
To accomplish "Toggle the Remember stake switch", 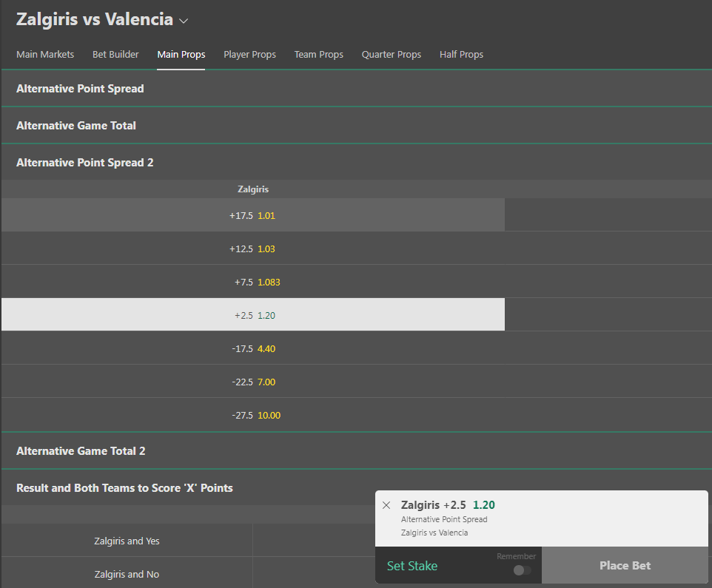I will [522, 570].
